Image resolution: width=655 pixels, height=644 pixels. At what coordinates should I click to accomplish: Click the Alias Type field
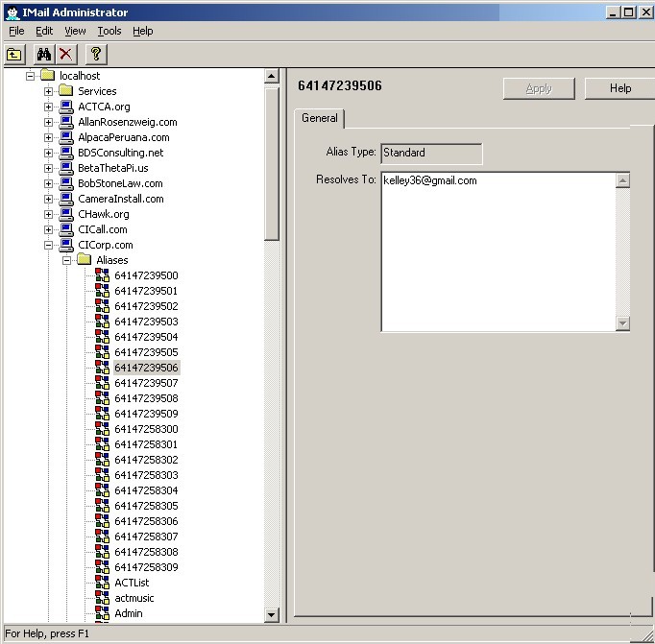(x=431, y=154)
